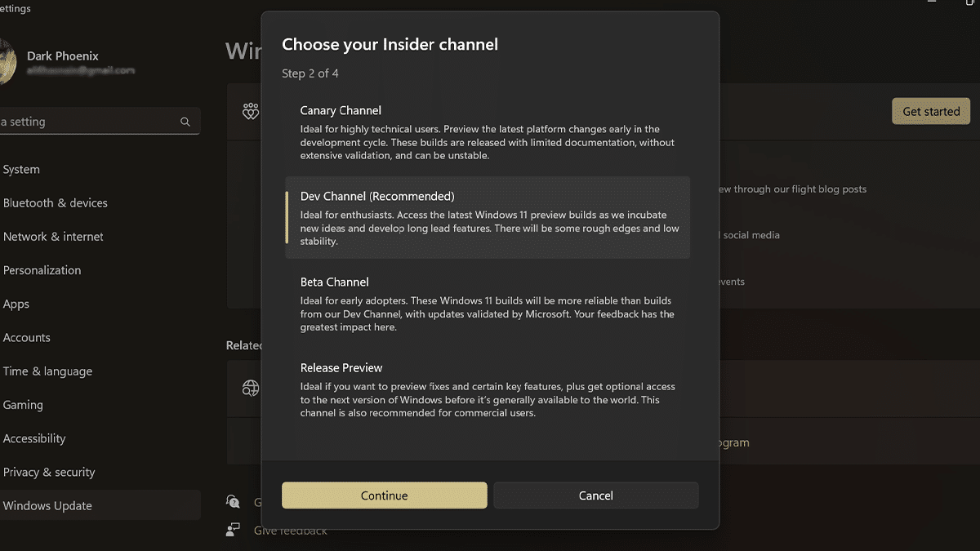Cancel the Insider channel dialog
Image resolution: width=980 pixels, height=551 pixels.
595,495
